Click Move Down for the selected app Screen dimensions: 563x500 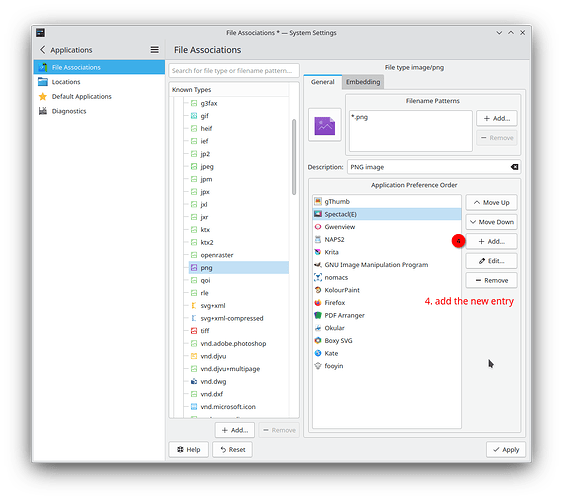click(491, 222)
